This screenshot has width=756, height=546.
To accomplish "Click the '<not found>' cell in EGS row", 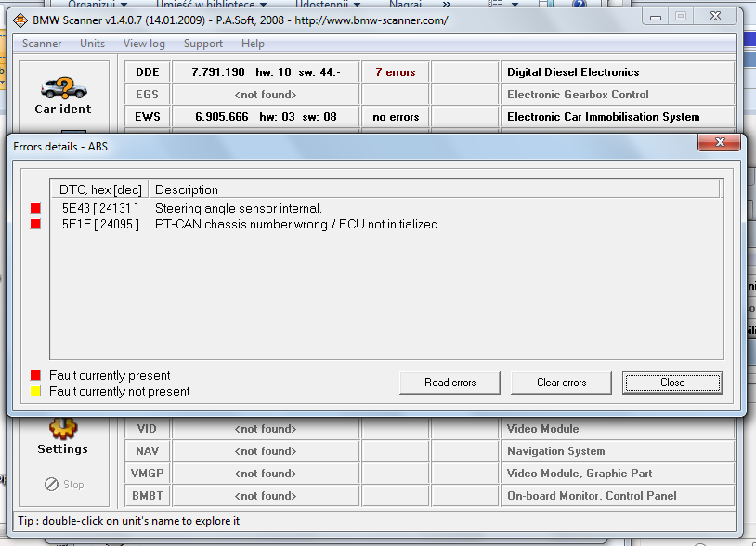I will (266, 95).
